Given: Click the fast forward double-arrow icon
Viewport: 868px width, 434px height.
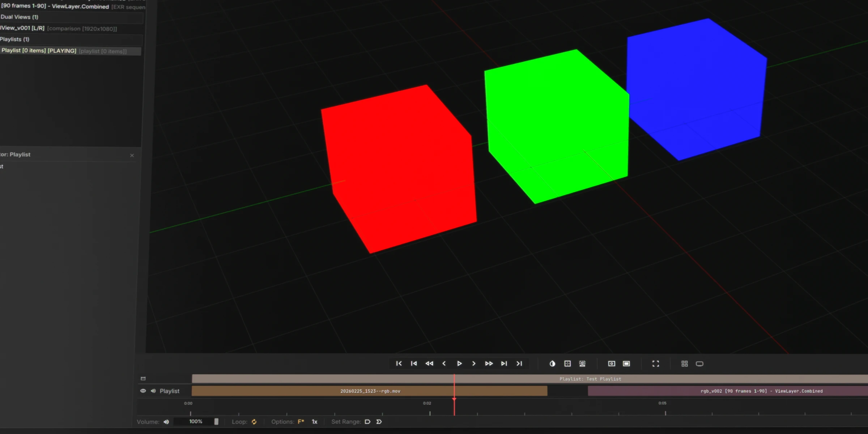Looking at the screenshot, I should (x=489, y=363).
